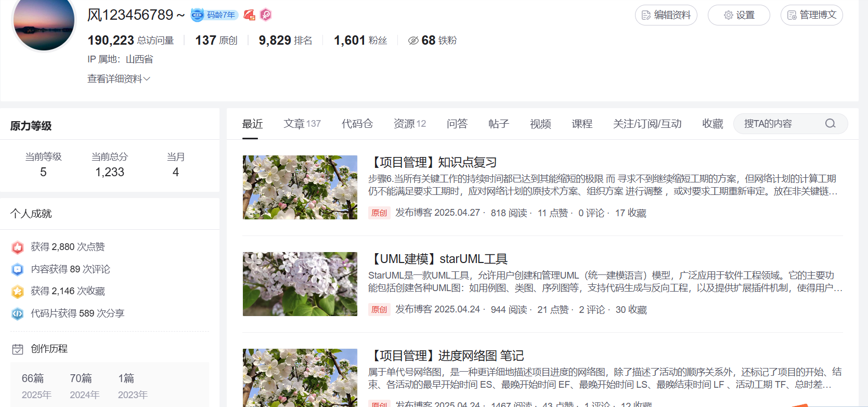Screen dimensions: 868x407
Task: Click 137 原创 count
Action: coord(216,41)
